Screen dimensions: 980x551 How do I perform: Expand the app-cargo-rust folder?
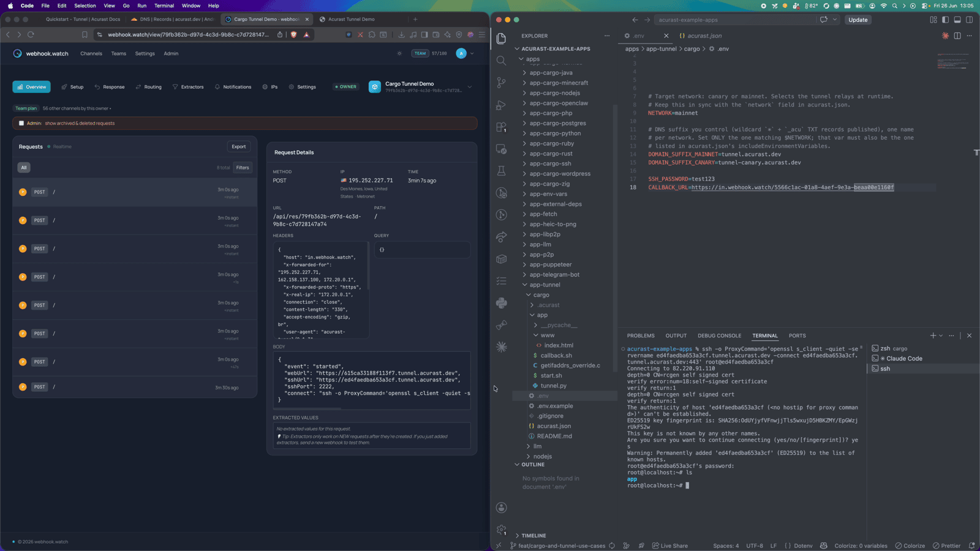click(x=551, y=154)
